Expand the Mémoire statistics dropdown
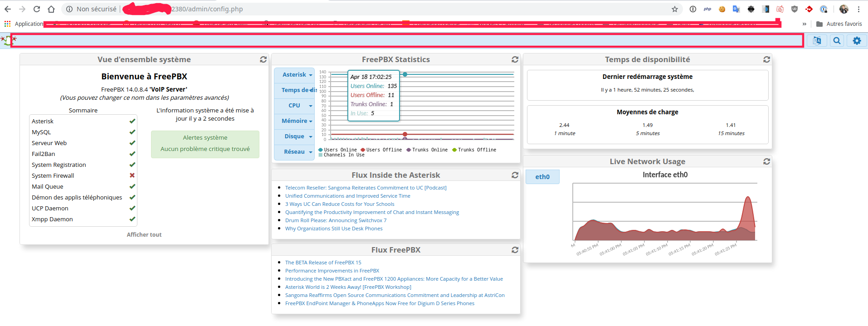Image resolution: width=868 pixels, height=326 pixels. [294, 121]
